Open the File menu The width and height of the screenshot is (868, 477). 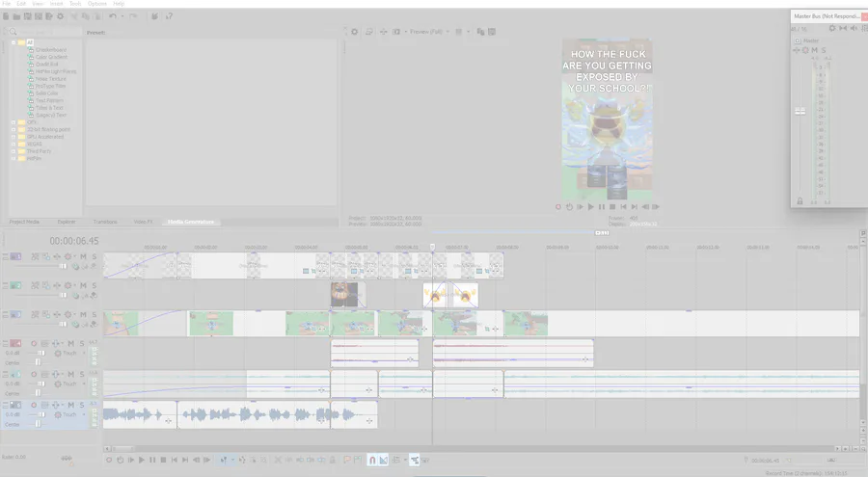pos(7,4)
